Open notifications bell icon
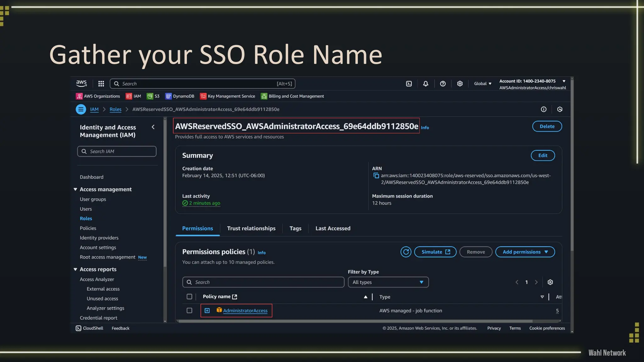 [x=425, y=84]
